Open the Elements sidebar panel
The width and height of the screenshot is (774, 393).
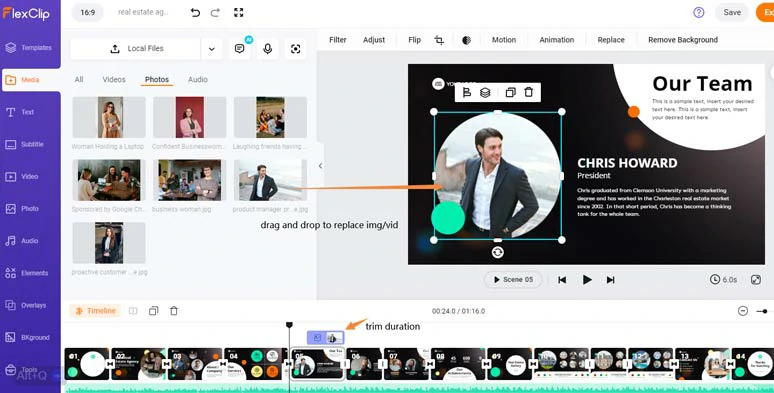[x=27, y=273]
